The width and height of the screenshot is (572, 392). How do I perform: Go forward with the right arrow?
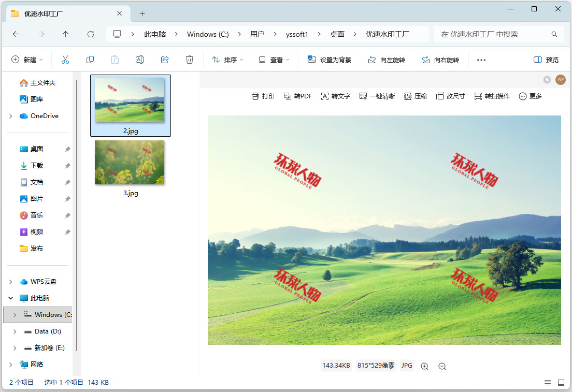point(41,34)
